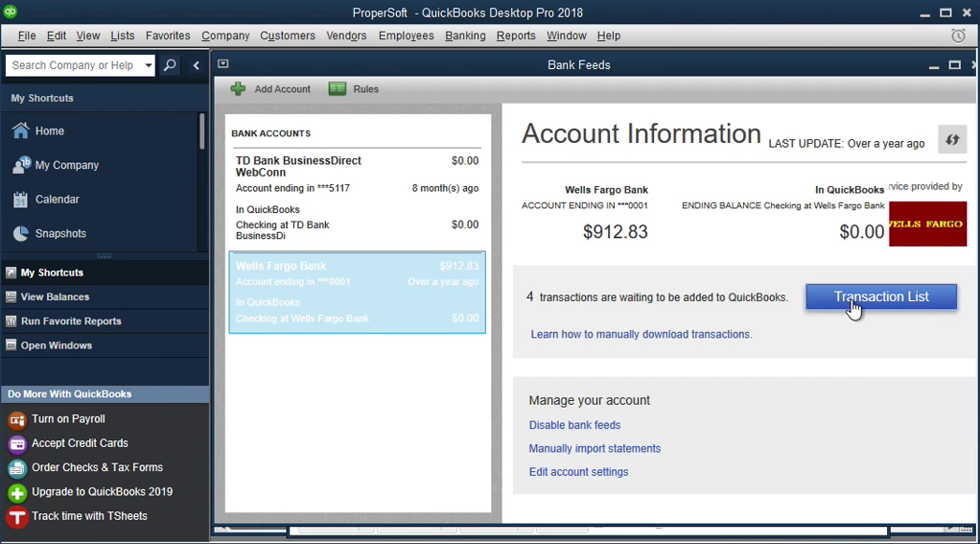Open the File menu

(27, 35)
